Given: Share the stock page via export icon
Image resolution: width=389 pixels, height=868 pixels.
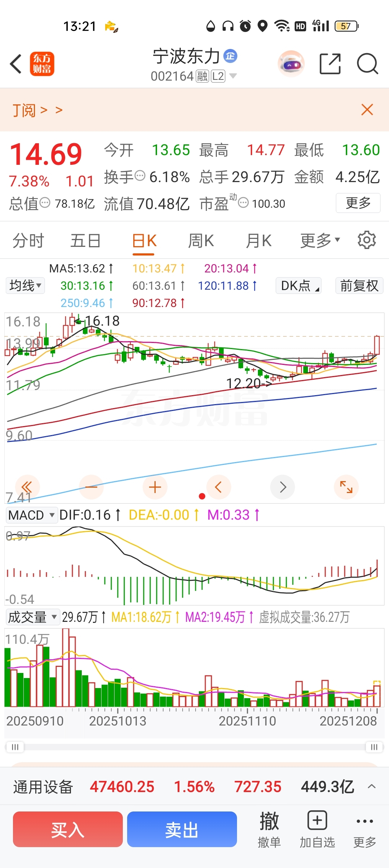Looking at the screenshot, I should click(x=330, y=64).
